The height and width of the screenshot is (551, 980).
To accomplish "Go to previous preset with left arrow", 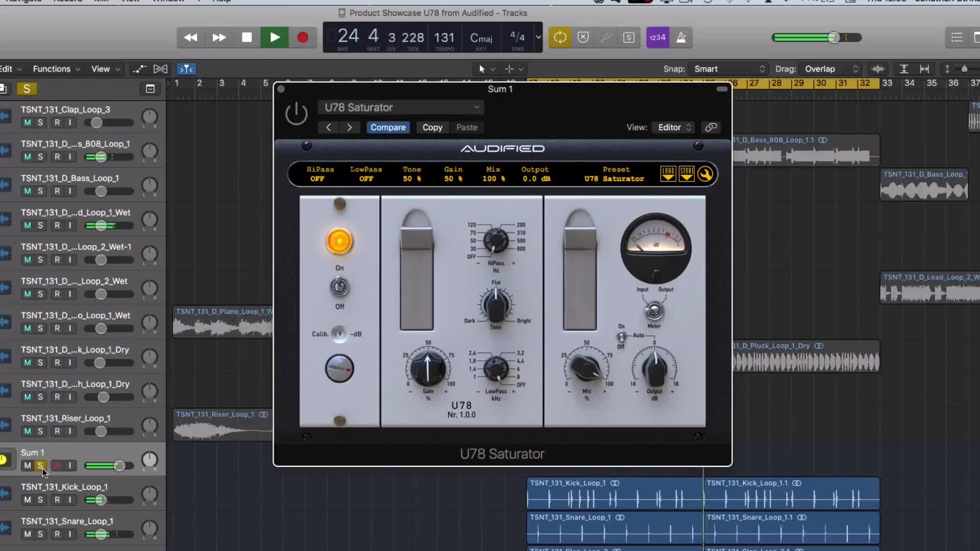I will point(328,128).
